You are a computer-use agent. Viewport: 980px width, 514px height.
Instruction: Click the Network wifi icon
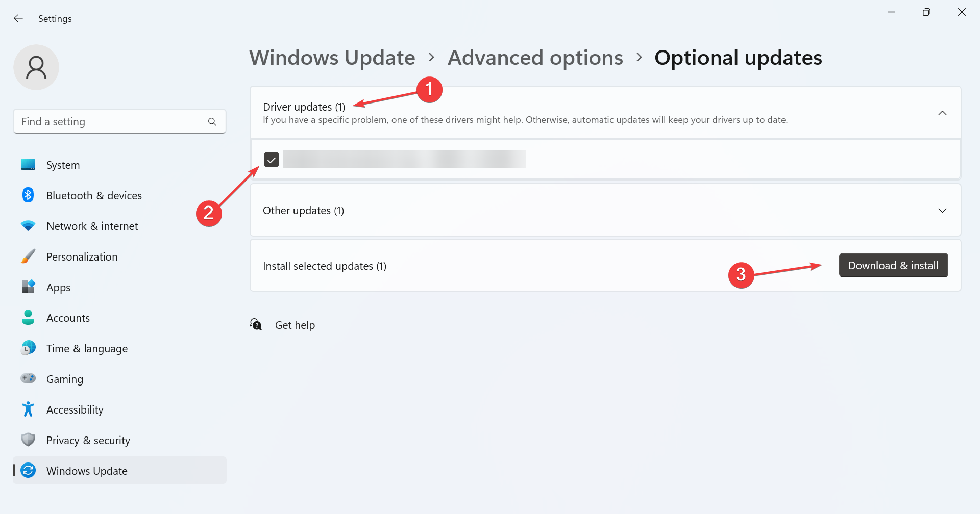28,226
